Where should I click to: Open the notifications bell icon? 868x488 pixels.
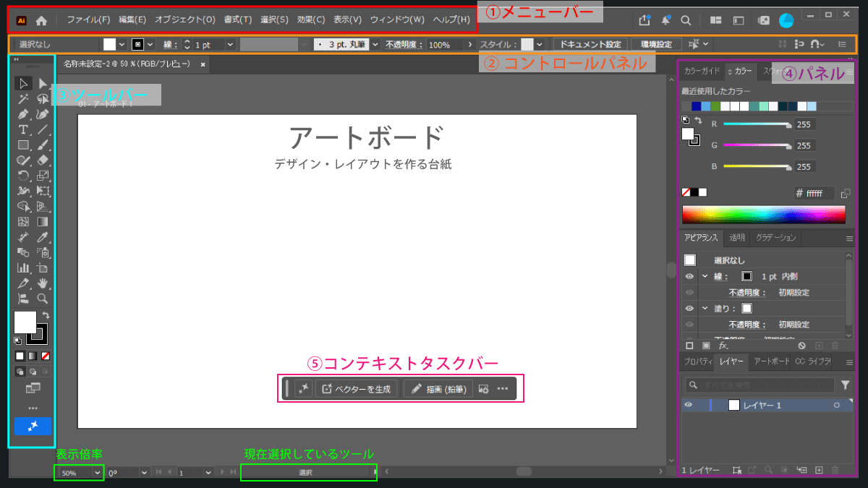click(x=665, y=21)
